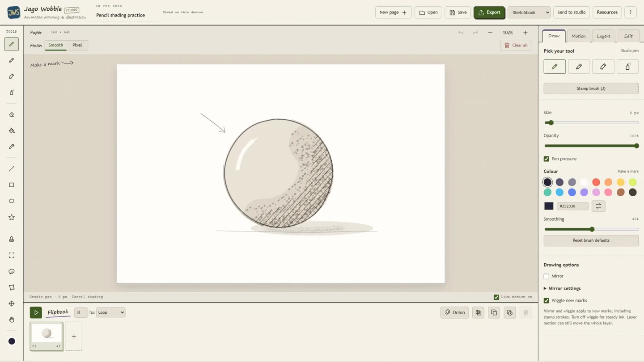Play the Flipbook animation
The height and width of the screenshot is (362, 644).
36,312
